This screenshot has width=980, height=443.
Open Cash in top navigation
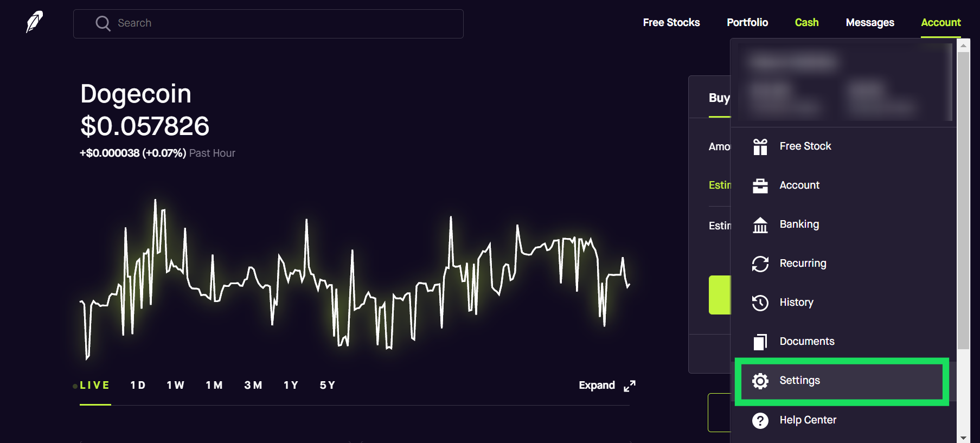[x=806, y=23]
